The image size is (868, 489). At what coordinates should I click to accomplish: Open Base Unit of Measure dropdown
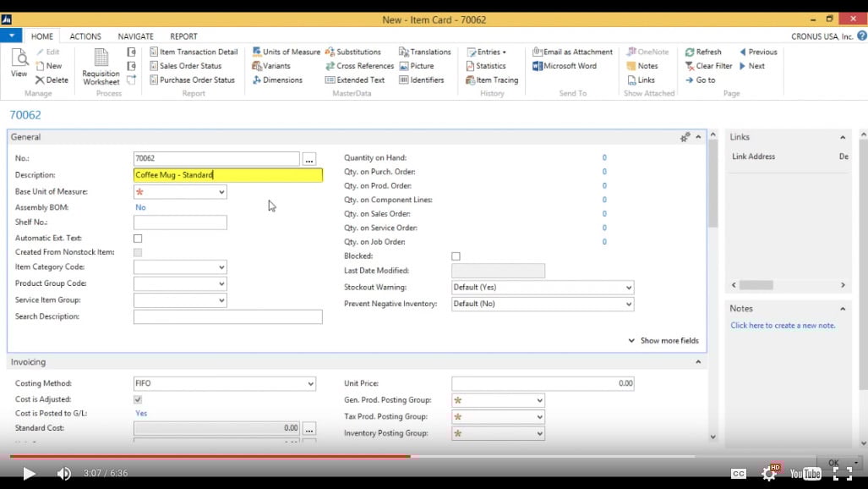pos(221,192)
